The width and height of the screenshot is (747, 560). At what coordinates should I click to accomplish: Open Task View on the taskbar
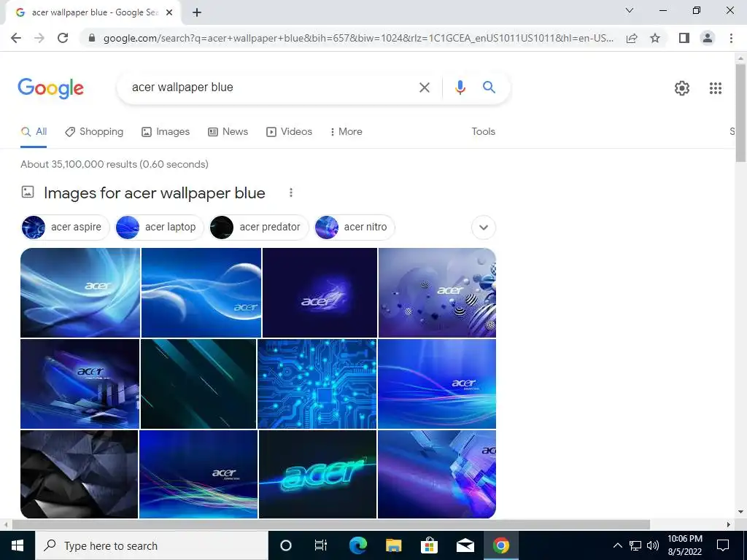click(321, 545)
